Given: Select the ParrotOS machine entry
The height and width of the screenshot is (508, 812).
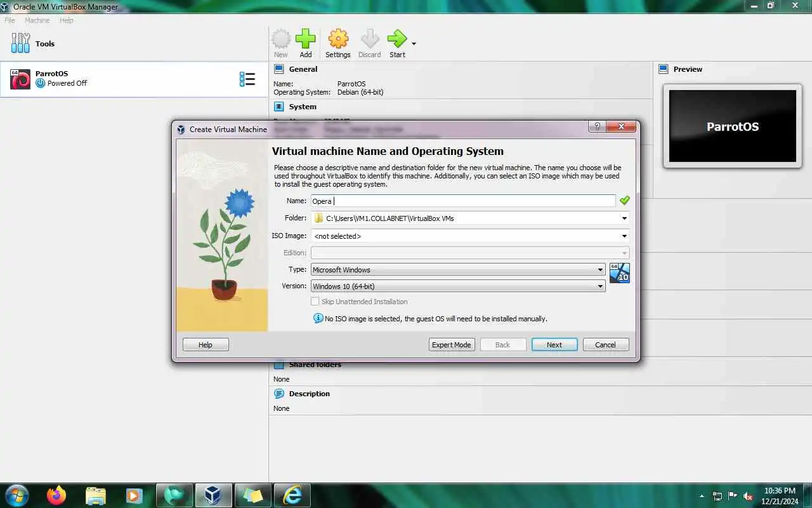Looking at the screenshot, I should (134, 79).
